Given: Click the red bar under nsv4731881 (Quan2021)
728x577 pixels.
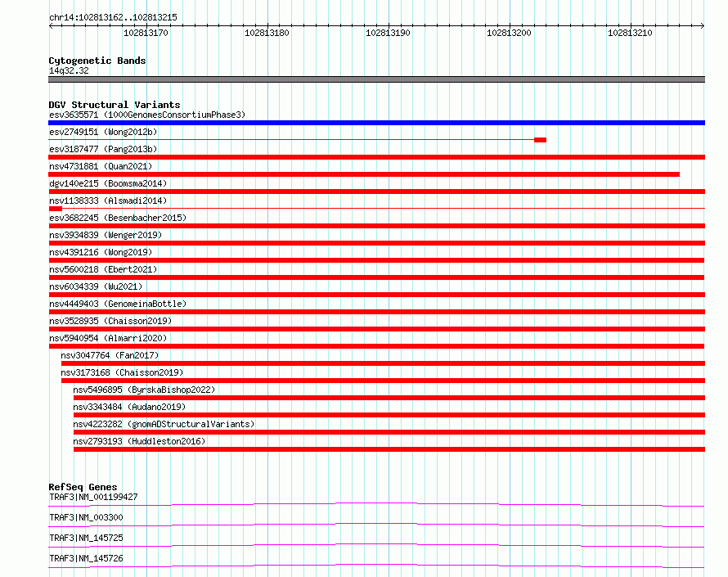Looking at the screenshot, I should point(364,174).
